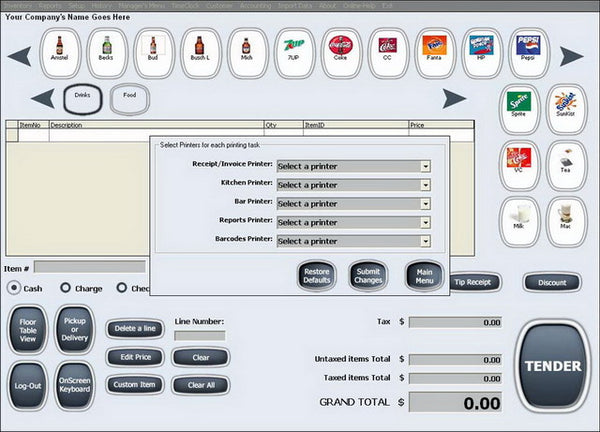Select the Pepsi product icon
The image size is (600, 432).
click(528, 53)
